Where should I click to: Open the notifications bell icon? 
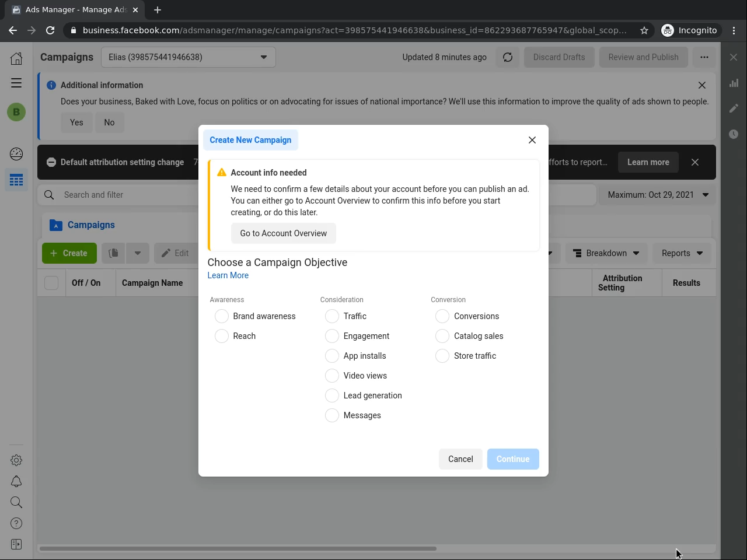pyautogui.click(x=16, y=481)
